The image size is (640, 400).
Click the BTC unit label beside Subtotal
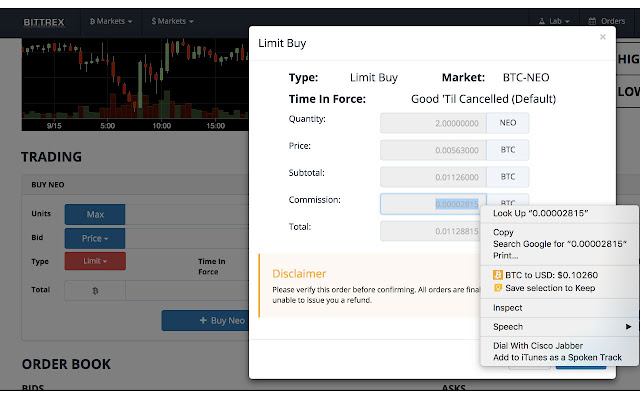pos(508,177)
